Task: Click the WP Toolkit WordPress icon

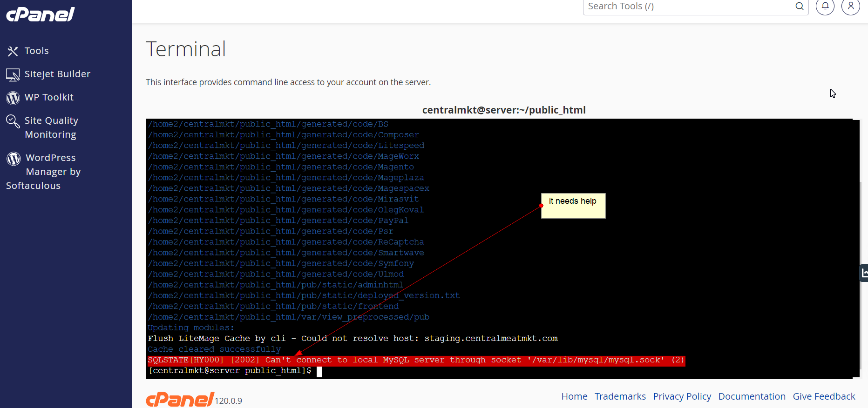Action: [x=13, y=98]
